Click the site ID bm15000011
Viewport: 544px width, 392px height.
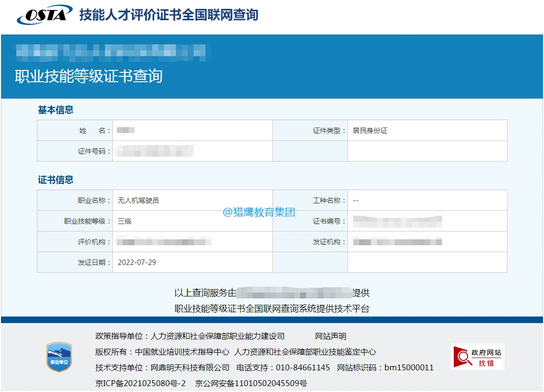[x=409, y=367]
